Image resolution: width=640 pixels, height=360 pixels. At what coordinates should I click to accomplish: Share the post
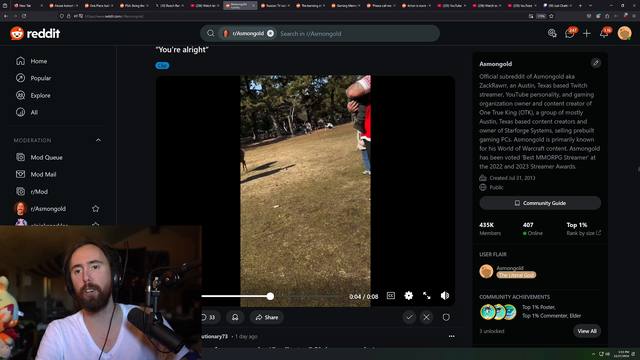(267, 317)
